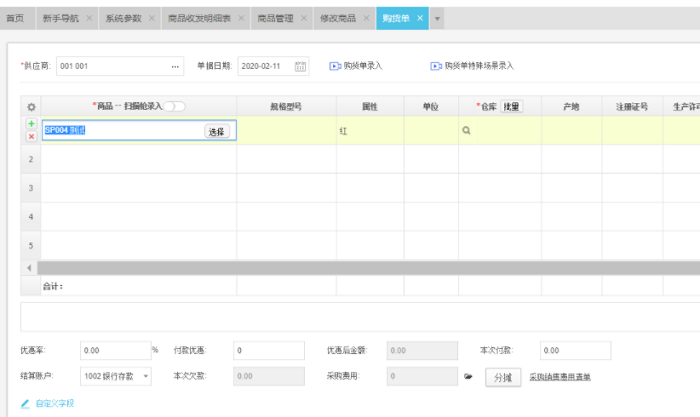This screenshot has height=417, width=700.
Task: Click the 产地 column header
Action: point(571,107)
